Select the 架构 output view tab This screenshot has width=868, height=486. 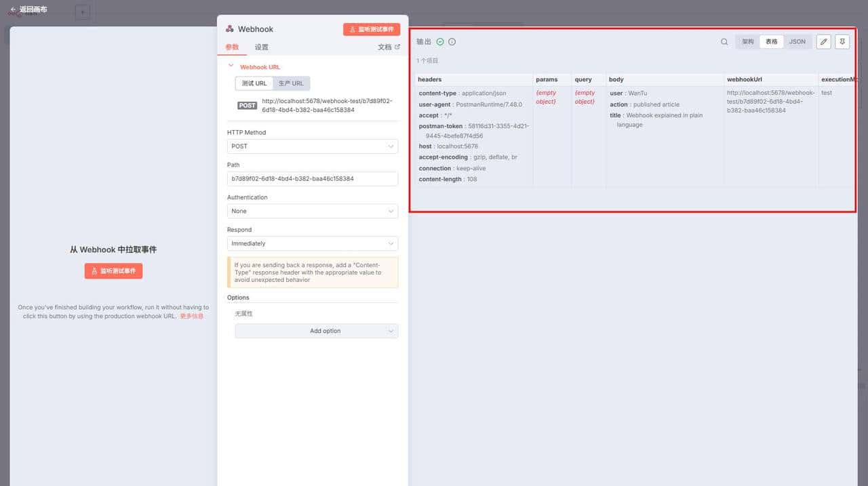coord(747,41)
